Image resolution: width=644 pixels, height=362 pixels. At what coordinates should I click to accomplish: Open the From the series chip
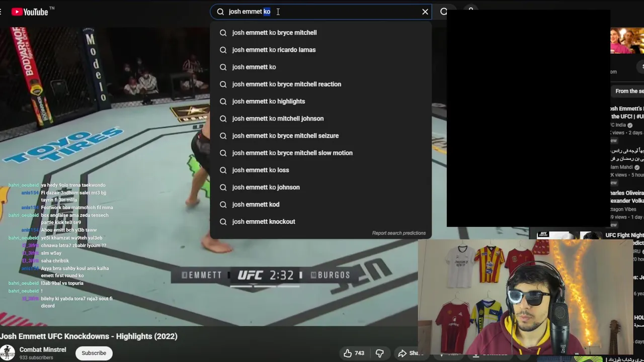pos(627,91)
